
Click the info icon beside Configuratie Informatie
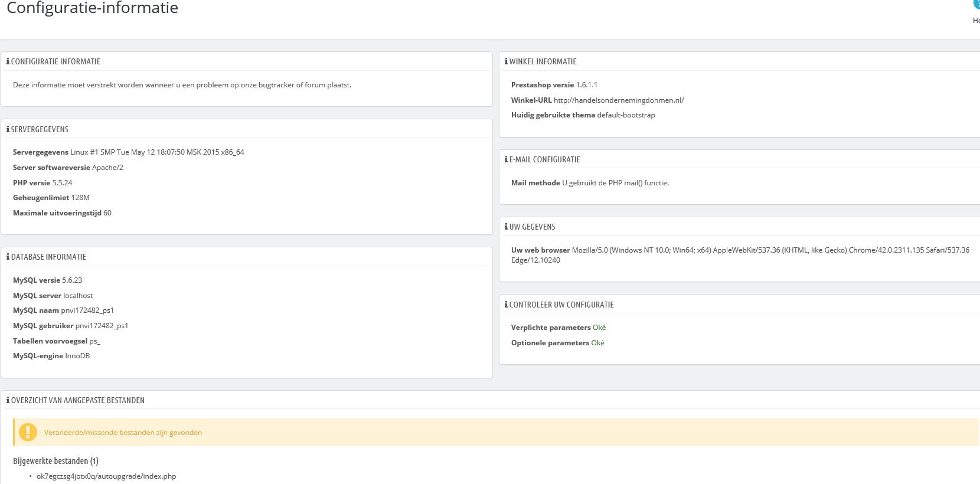click(8, 61)
